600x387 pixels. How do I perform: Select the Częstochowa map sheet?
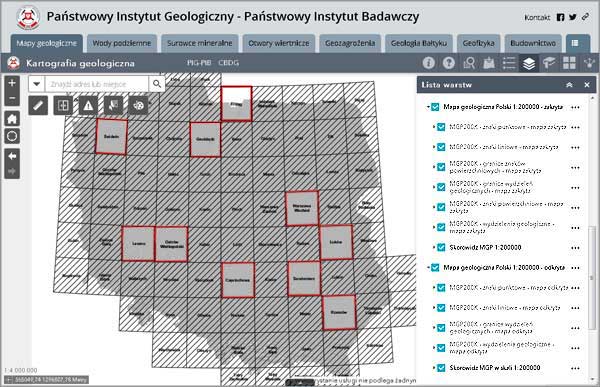[238, 280]
